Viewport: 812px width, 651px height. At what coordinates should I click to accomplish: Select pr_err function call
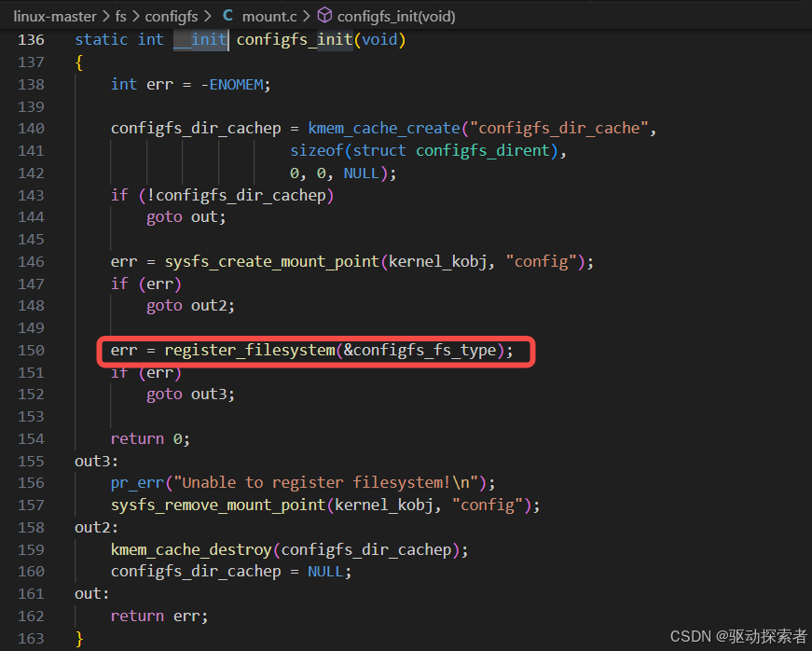coord(137,483)
